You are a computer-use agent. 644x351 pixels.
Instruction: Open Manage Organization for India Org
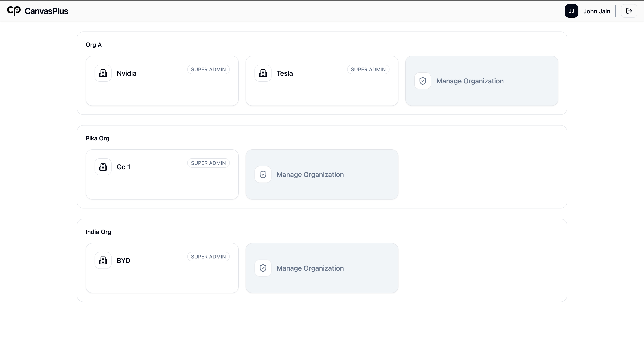322,268
